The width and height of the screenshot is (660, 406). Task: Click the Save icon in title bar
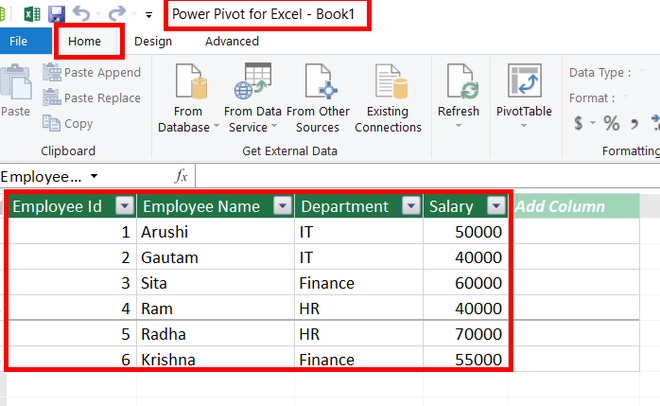[56, 15]
